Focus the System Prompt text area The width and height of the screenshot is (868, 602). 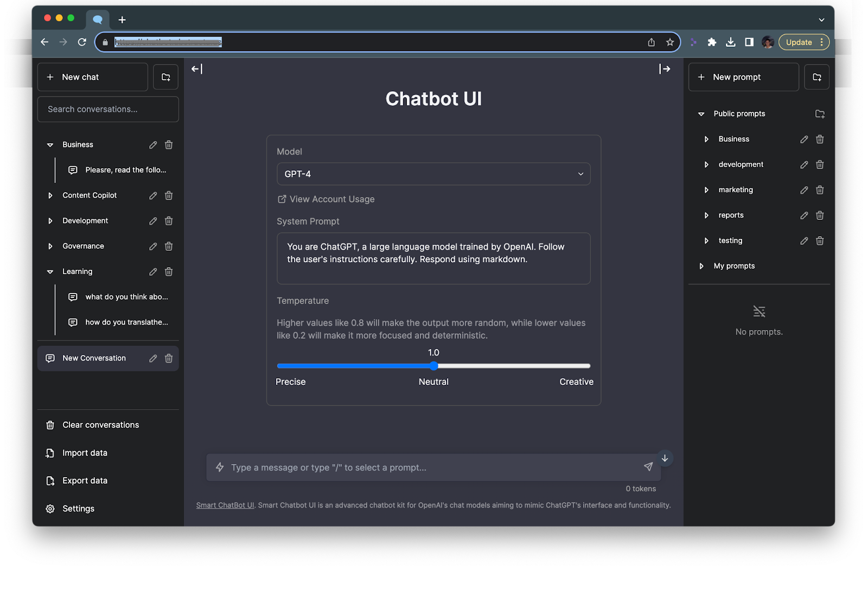tap(433, 258)
